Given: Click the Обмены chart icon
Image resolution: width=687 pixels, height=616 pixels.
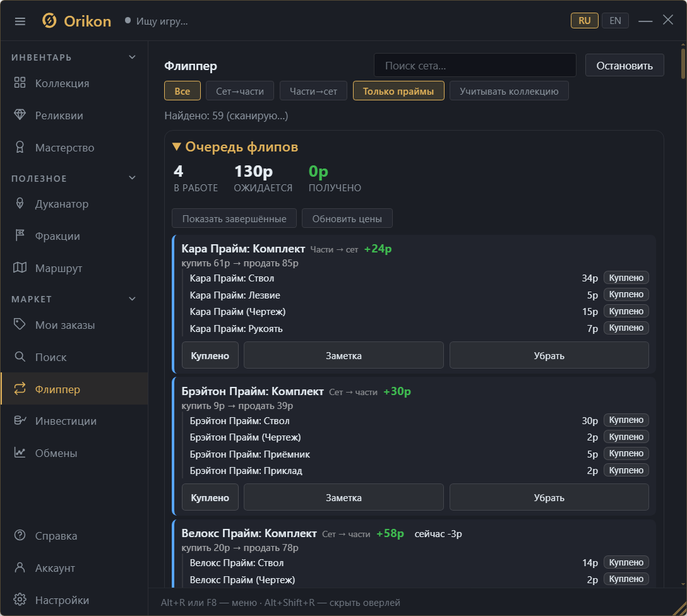Looking at the screenshot, I should (20, 453).
